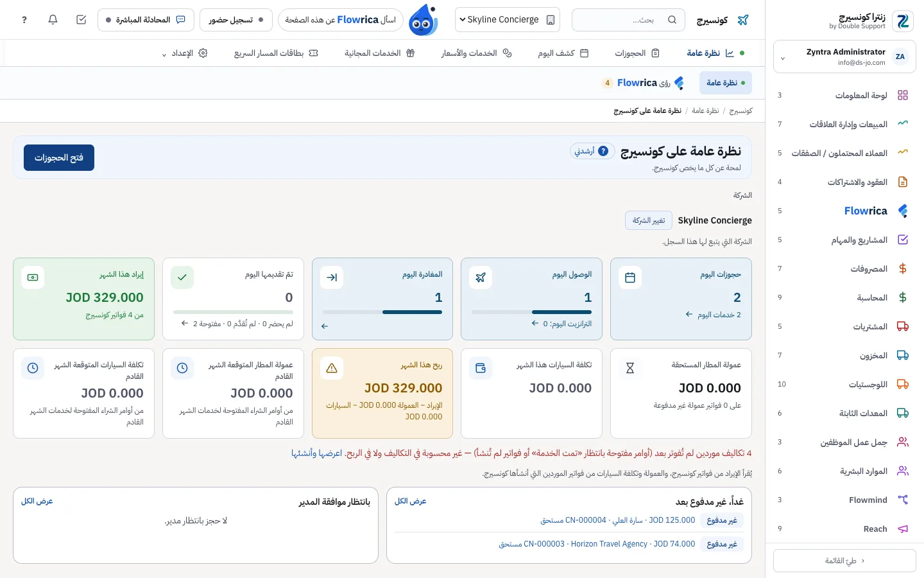
Task: Expand the Skyline Concierge company dropdown
Action: (x=507, y=20)
